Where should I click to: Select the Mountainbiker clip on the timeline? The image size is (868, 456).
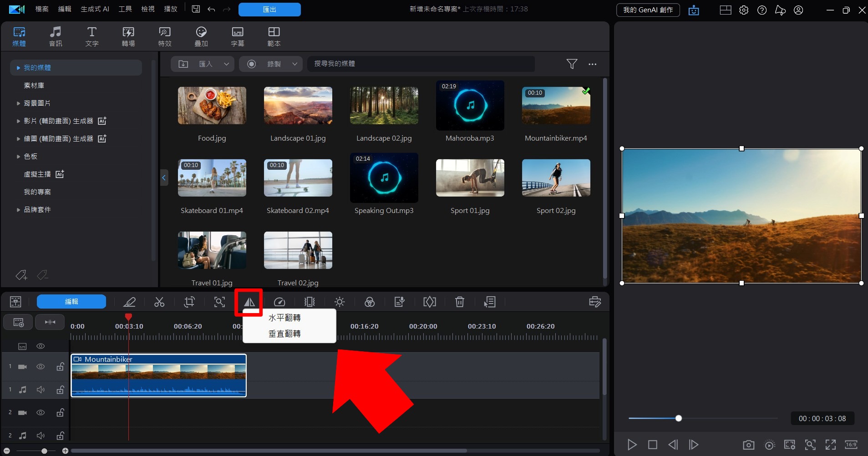[158, 375]
